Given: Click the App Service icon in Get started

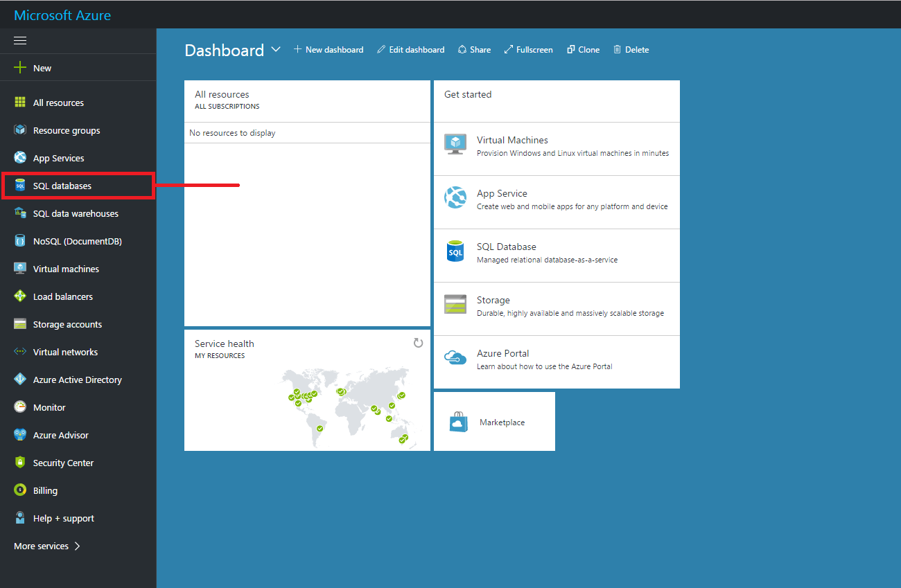Looking at the screenshot, I should pyautogui.click(x=455, y=198).
